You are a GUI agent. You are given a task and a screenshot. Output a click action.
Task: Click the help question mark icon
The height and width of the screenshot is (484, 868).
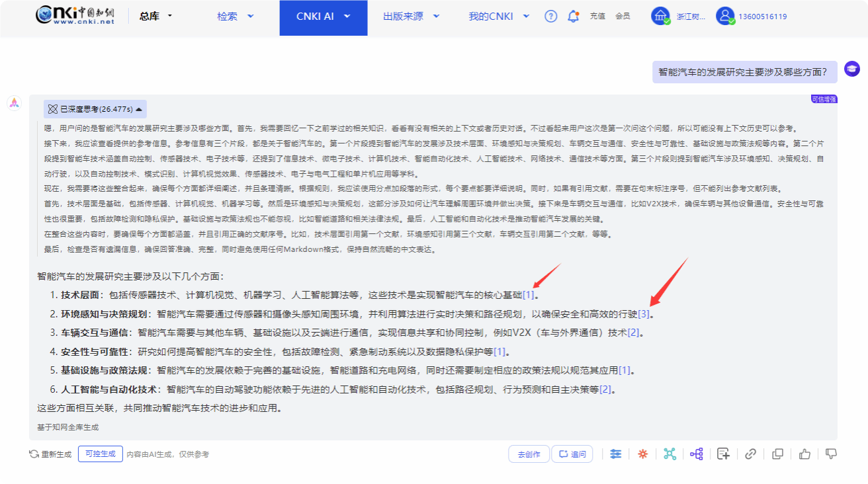pyautogui.click(x=550, y=17)
